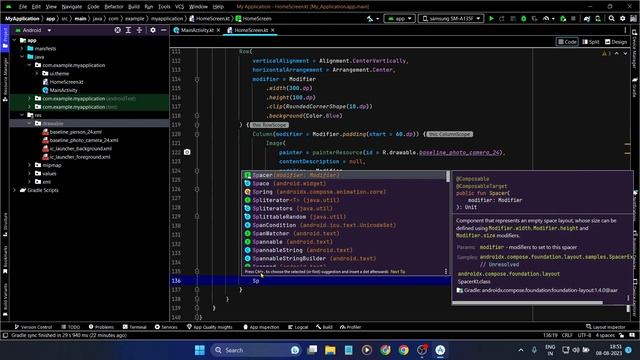640x360 pixels.
Task: Select the Spring completion suggestion
Action: pos(344,192)
